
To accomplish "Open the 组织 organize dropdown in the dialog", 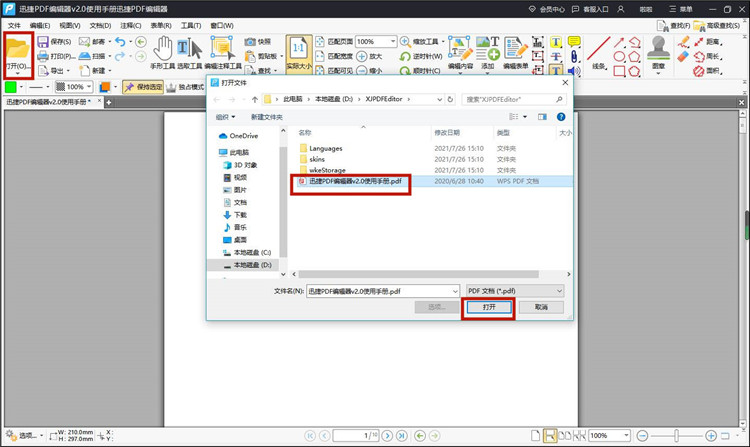I will tap(226, 117).
